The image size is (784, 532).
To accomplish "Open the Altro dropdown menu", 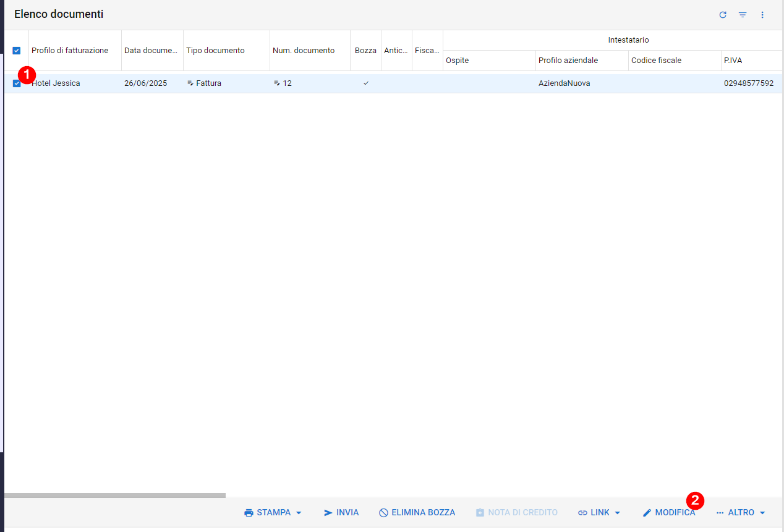I will (741, 513).
